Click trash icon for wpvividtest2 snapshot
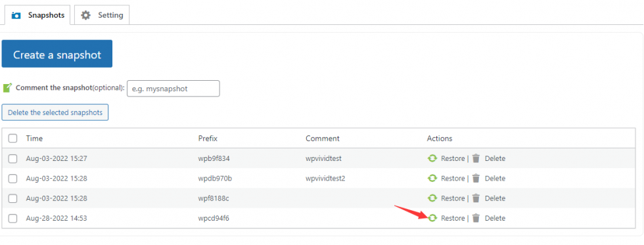This screenshot has width=644, height=245. tap(476, 178)
